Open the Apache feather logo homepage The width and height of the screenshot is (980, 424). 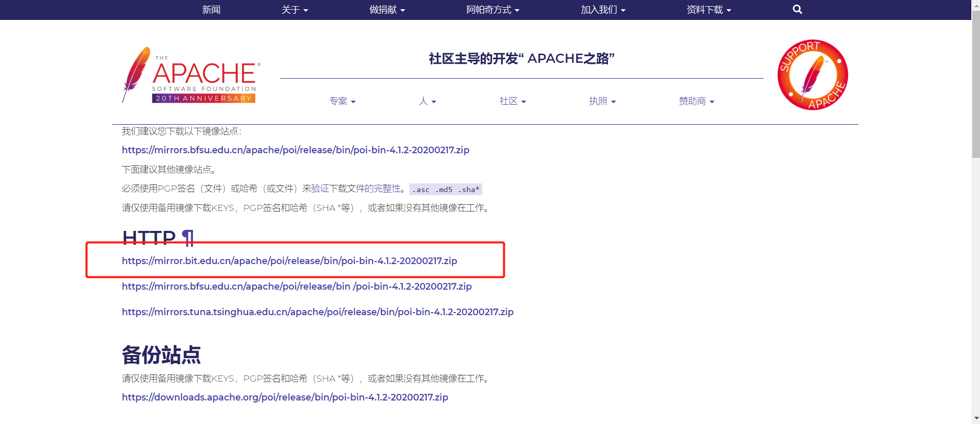coord(191,75)
